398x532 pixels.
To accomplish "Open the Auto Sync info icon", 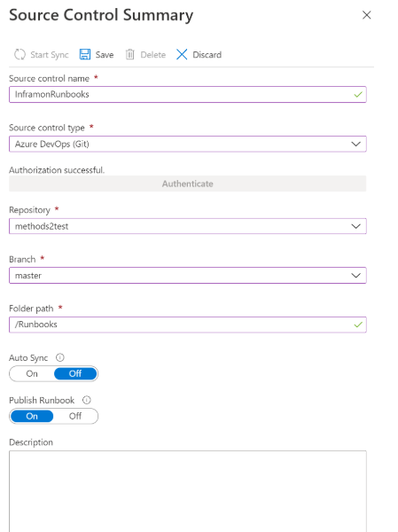I will point(60,357).
